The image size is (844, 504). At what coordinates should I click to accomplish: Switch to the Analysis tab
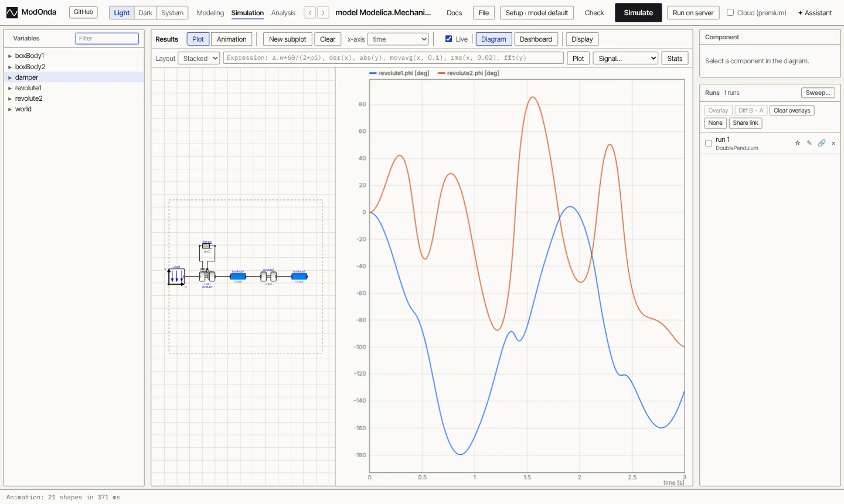[283, 13]
